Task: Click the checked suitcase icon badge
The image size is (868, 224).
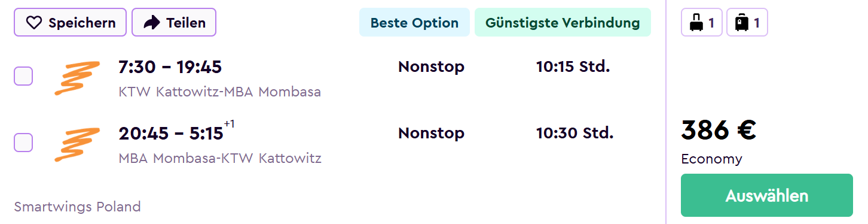Action: coord(747,23)
